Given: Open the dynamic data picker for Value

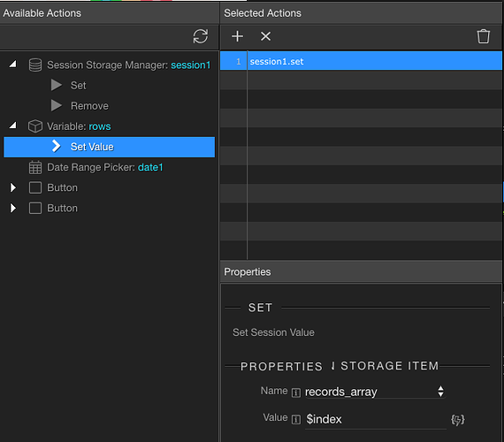Looking at the screenshot, I should (458, 420).
